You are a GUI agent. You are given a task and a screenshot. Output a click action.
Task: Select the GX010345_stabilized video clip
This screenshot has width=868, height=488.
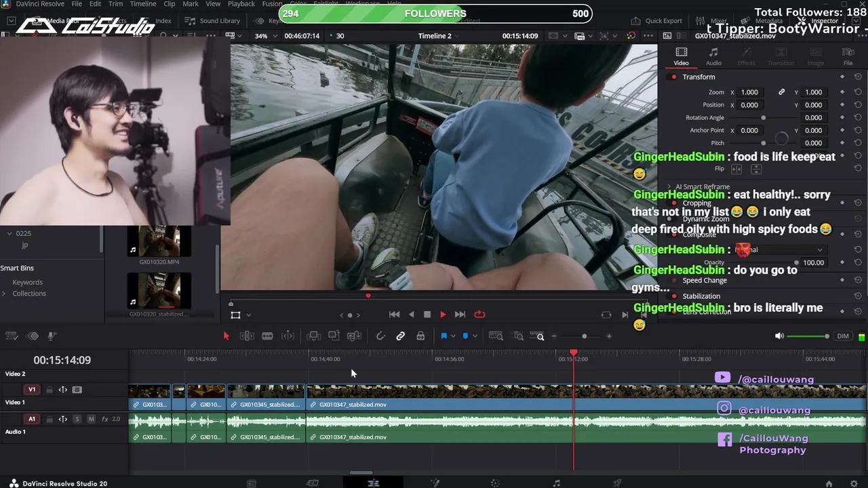pyautogui.click(x=266, y=397)
